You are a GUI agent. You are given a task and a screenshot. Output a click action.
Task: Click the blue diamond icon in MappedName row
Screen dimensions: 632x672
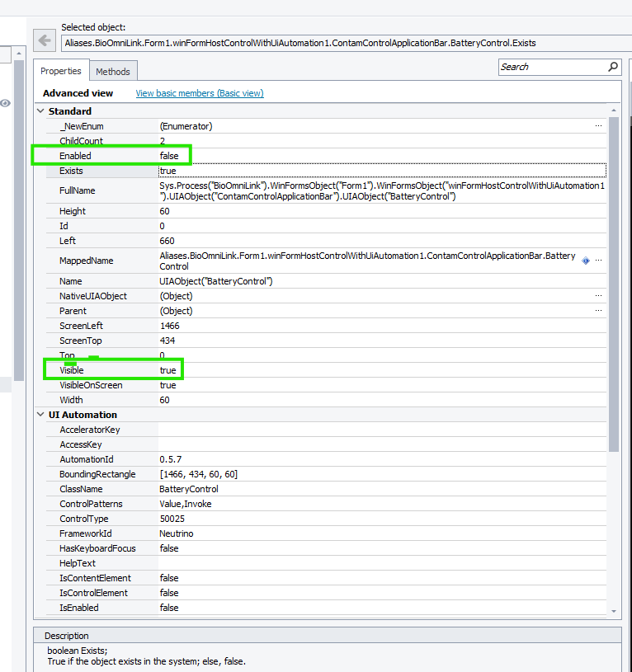pos(586,261)
